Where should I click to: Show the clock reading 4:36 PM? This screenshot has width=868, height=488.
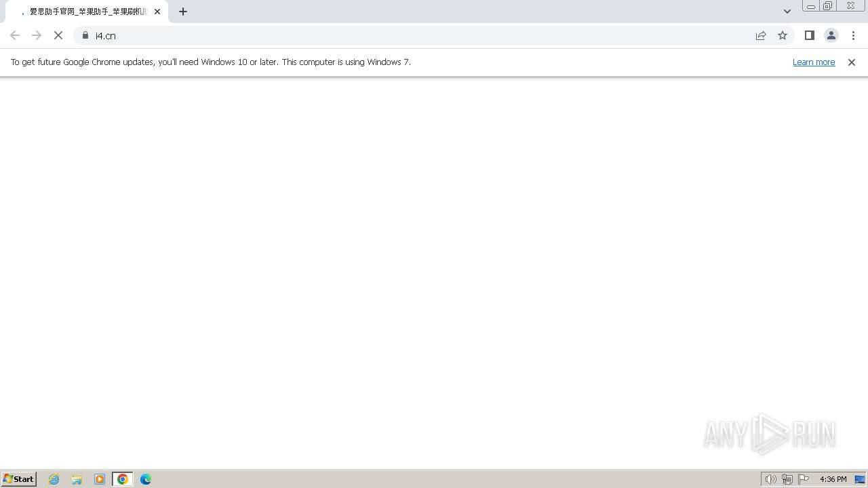tap(833, 479)
